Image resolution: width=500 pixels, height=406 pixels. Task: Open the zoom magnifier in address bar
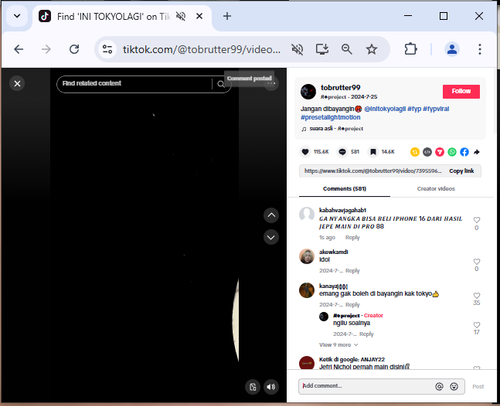pos(347,49)
